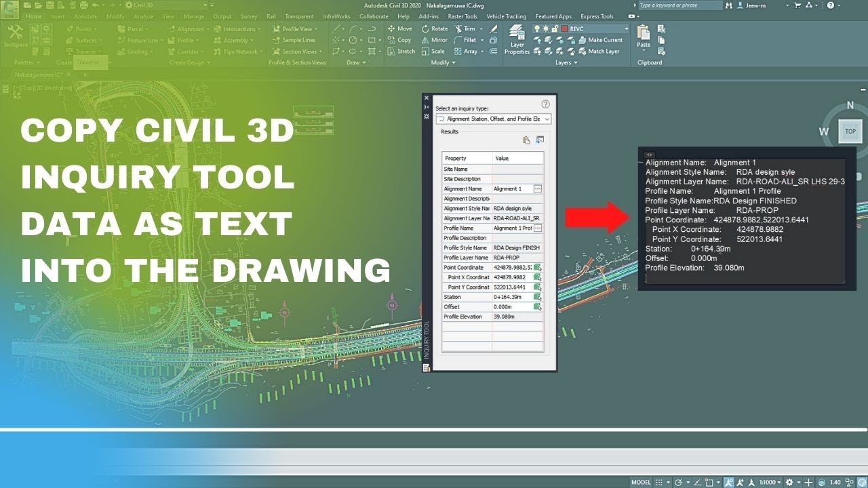Select the Rotate tool

point(435,28)
